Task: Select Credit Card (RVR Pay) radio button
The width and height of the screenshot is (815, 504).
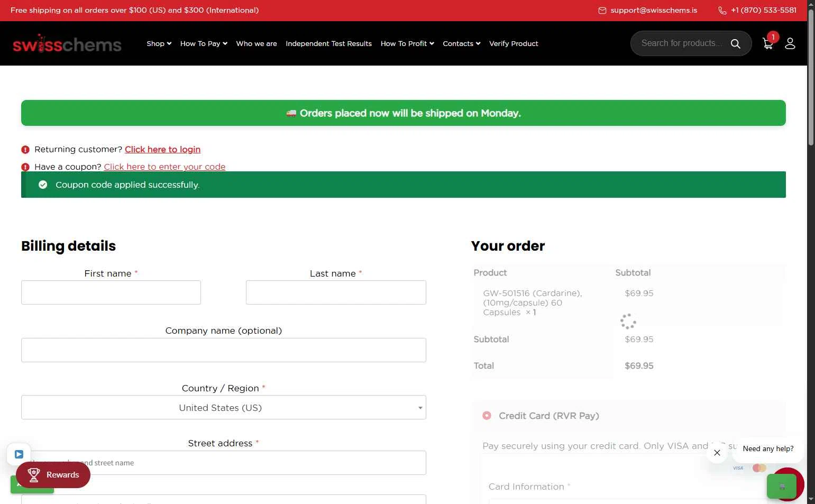Action: [487, 416]
